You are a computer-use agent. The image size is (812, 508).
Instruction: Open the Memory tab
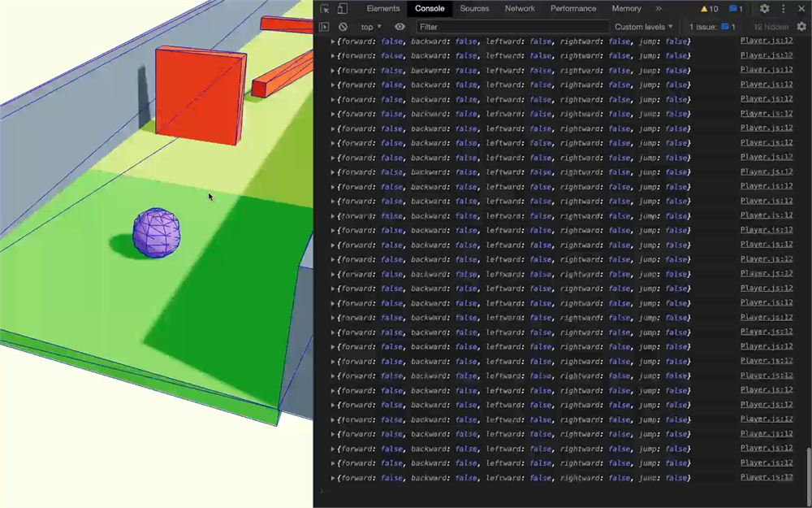click(626, 8)
